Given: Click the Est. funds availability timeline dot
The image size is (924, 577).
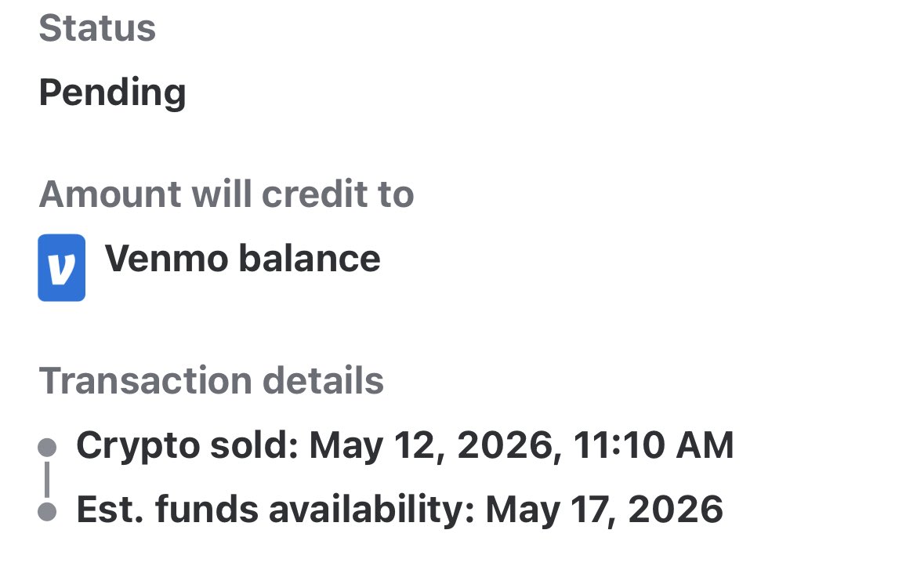Looking at the screenshot, I should pos(47,512).
